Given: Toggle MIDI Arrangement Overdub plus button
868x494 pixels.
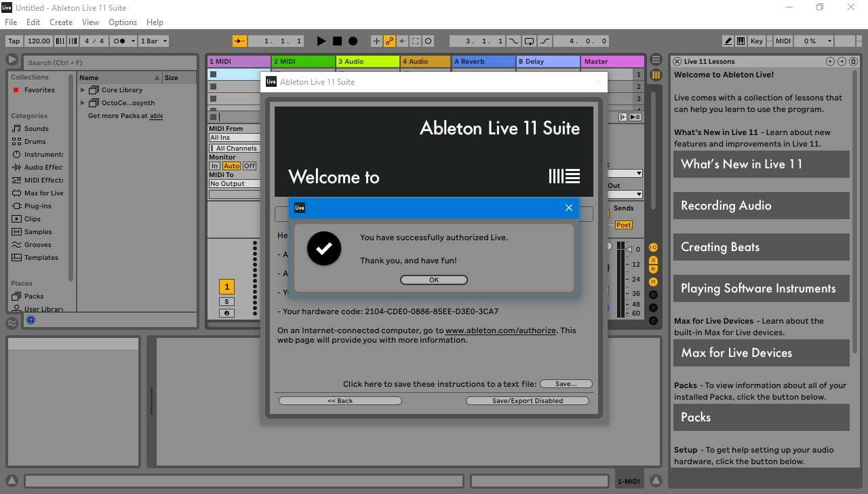Looking at the screenshot, I should [377, 41].
